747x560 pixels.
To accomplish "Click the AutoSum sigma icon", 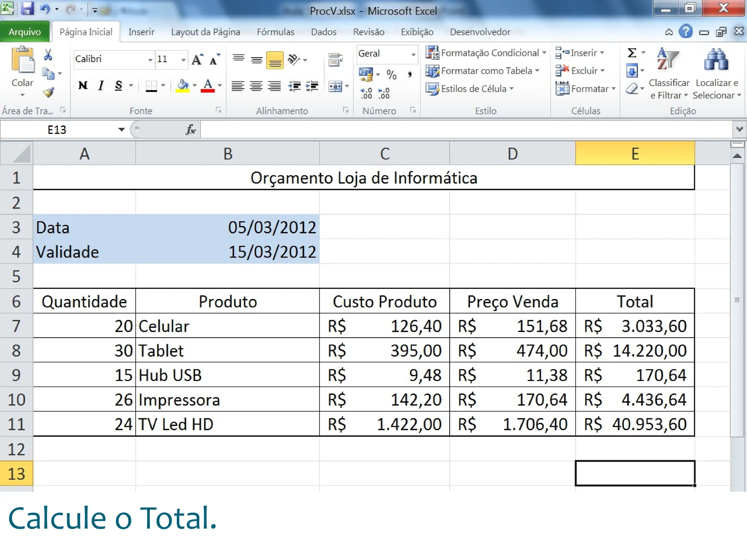I will coord(632,53).
